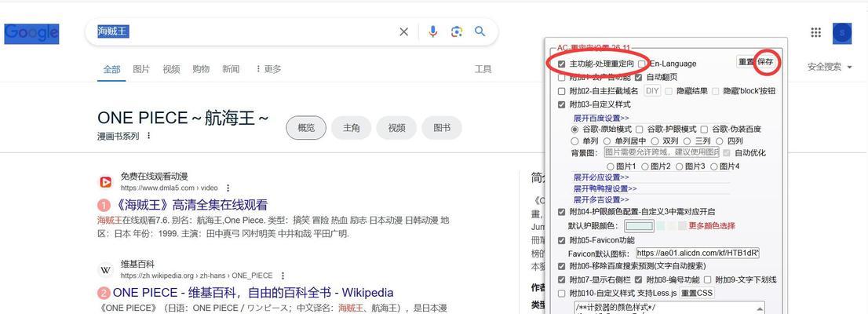Click the 免费在线观看动漫 site favicon
The image size is (868, 314).
[105, 181]
